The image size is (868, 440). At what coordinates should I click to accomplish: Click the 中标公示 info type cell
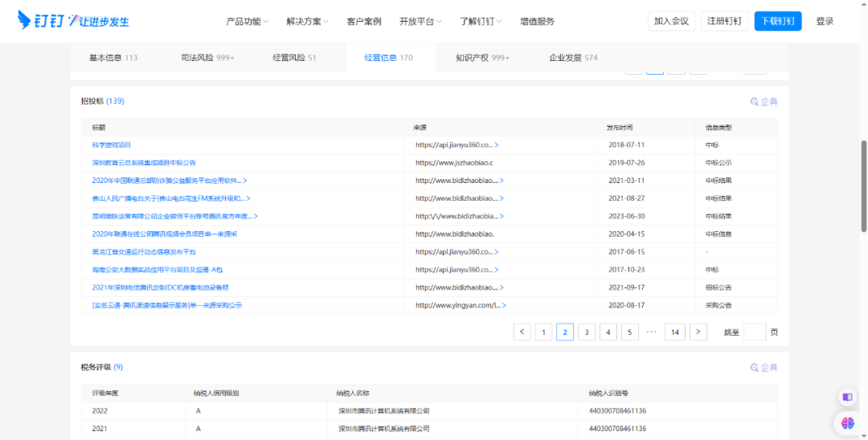click(x=719, y=162)
